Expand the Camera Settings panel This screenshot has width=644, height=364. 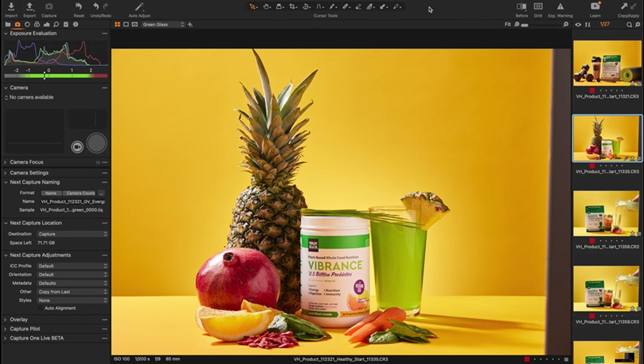[5, 173]
